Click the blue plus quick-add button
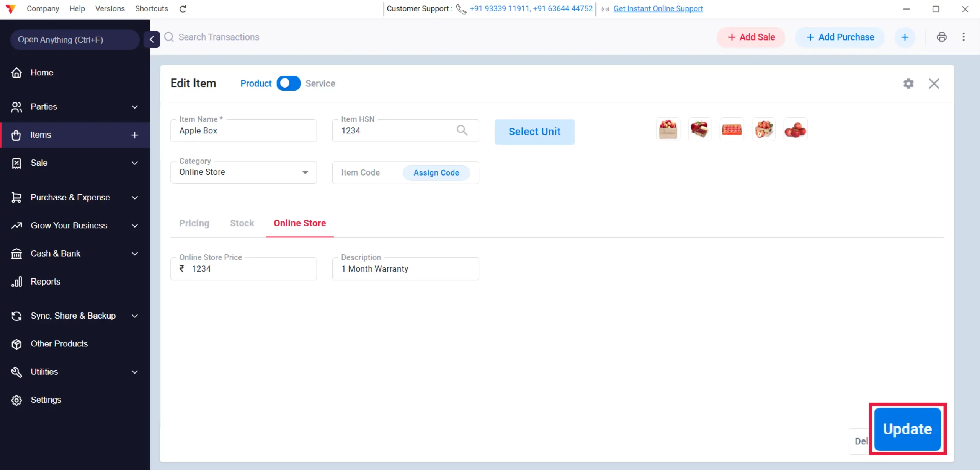This screenshot has height=470, width=980. point(905,37)
